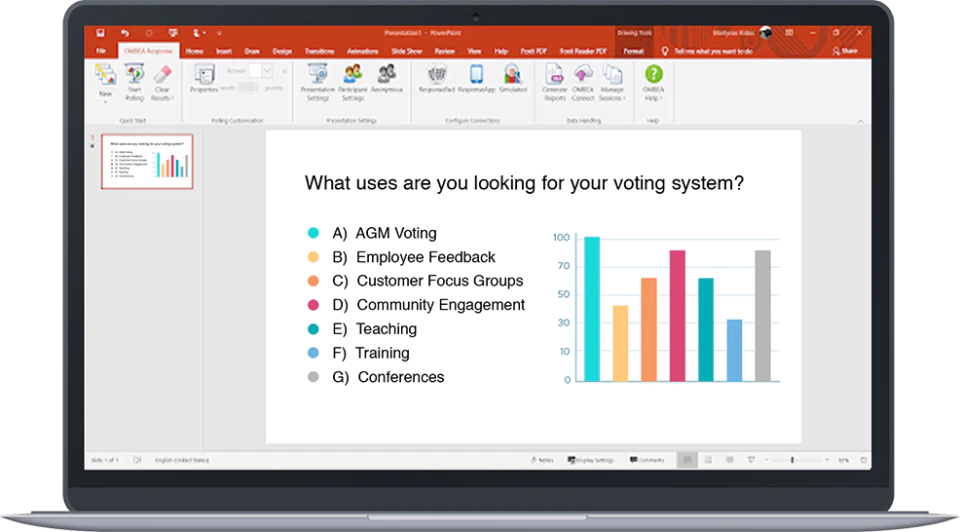Viewport: 960px width, 532px height.
Task: Switch to Normal view icon
Action: point(687,460)
